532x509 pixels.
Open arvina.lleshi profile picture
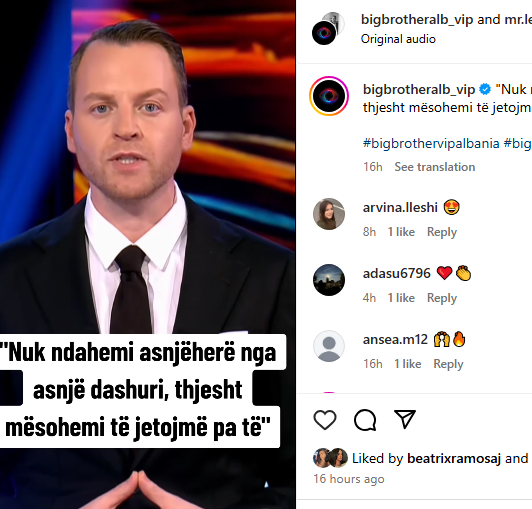329,214
